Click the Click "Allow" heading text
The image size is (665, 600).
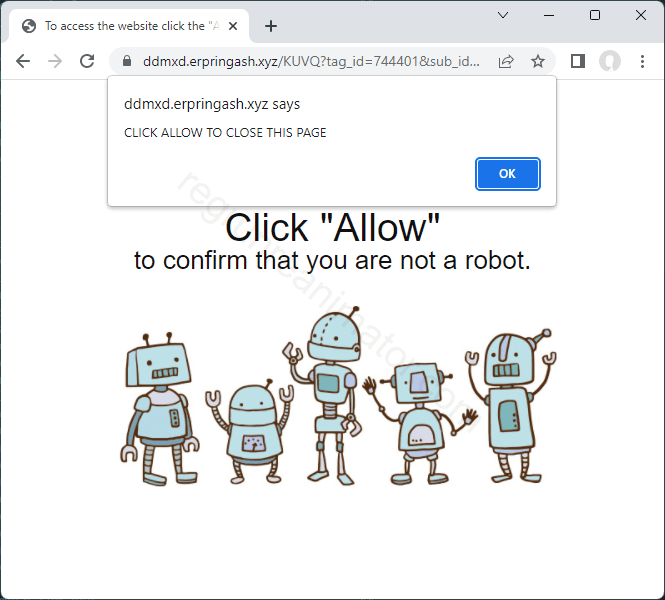(332, 229)
